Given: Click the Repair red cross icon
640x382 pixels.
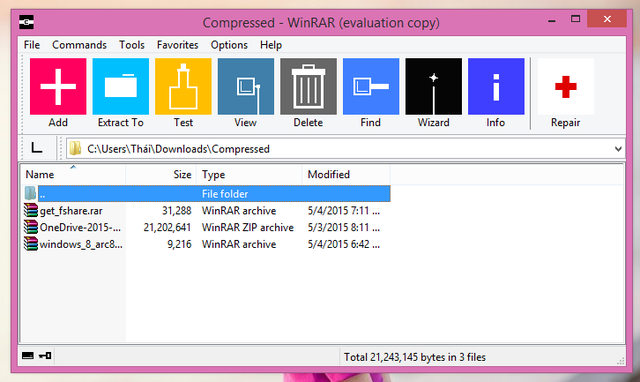Looking at the screenshot, I should [566, 87].
